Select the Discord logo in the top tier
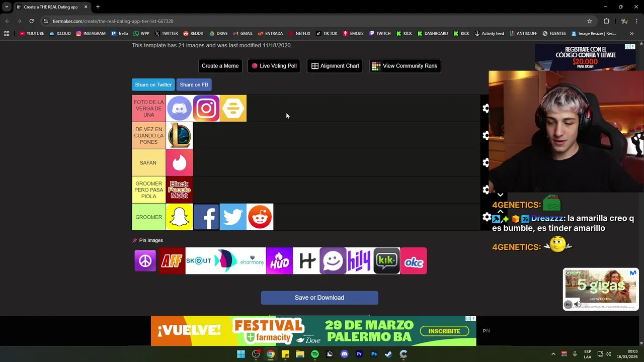 coord(179,108)
